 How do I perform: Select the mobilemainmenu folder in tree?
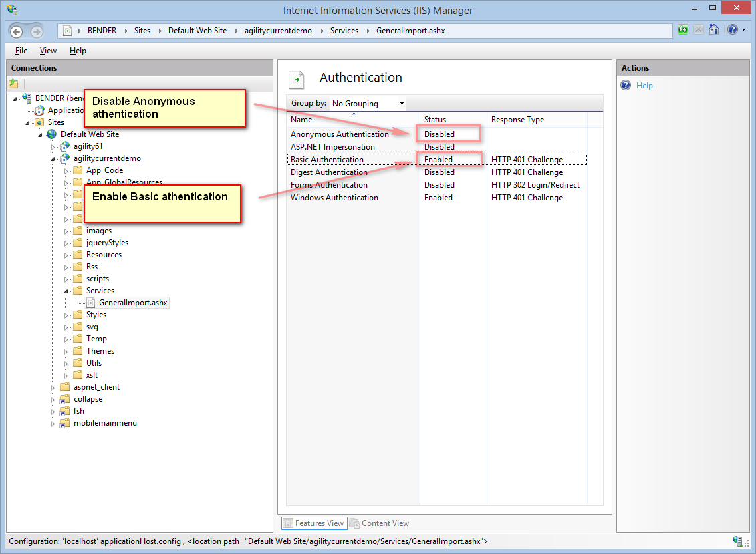tap(105, 423)
